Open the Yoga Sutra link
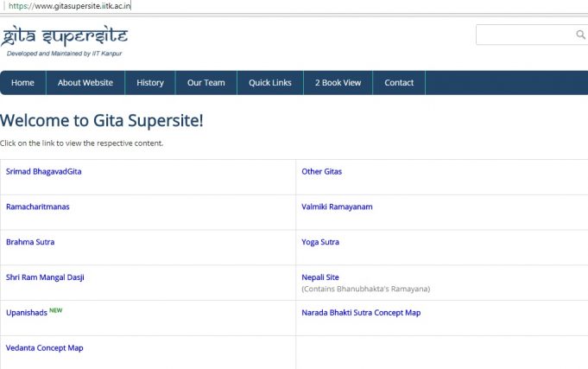Image resolution: width=588 pixels, height=369 pixels. [x=320, y=243]
